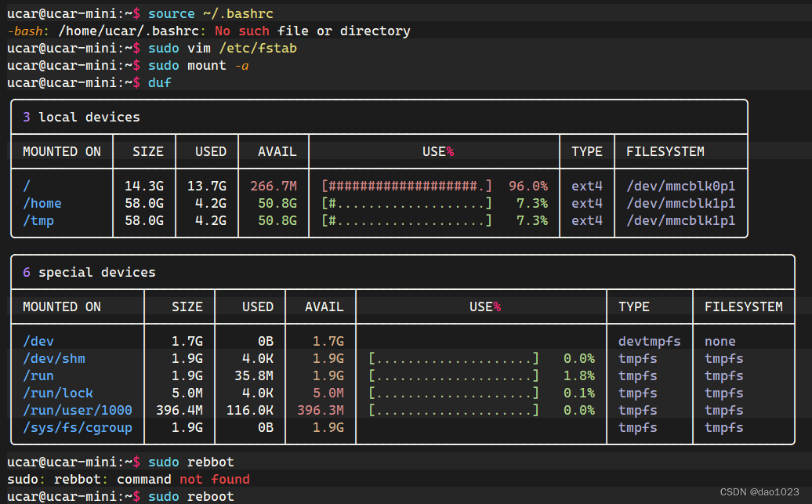Image resolution: width=812 pixels, height=504 pixels.
Task: Click the usage bar for root partition
Action: [x=407, y=186]
